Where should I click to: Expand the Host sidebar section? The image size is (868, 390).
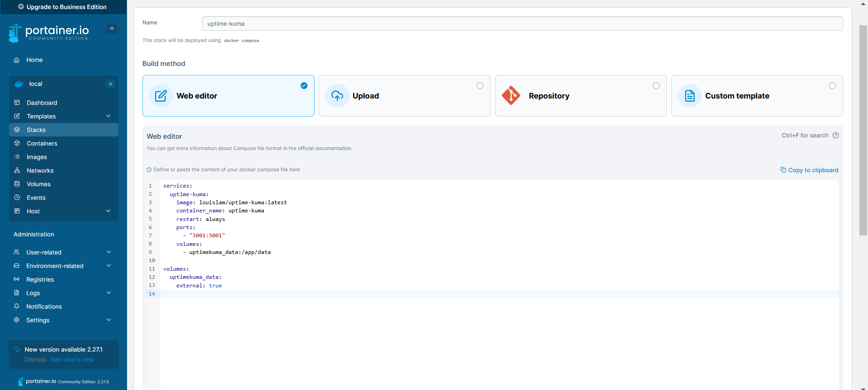point(108,211)
